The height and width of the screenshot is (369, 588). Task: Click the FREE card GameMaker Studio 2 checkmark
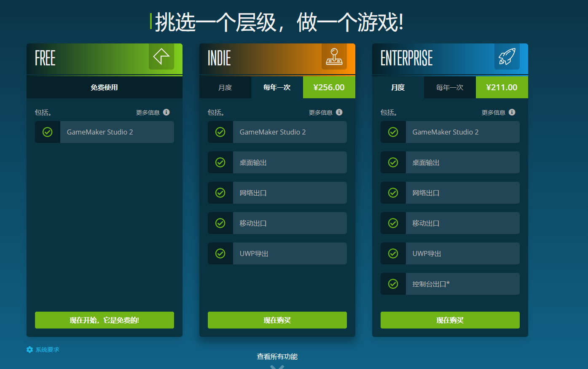pos(48,132)
